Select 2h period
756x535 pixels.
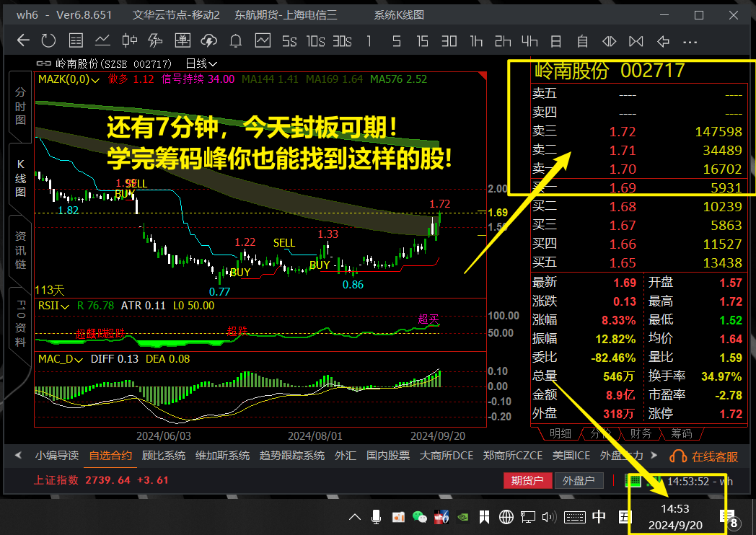pos(503,41)
